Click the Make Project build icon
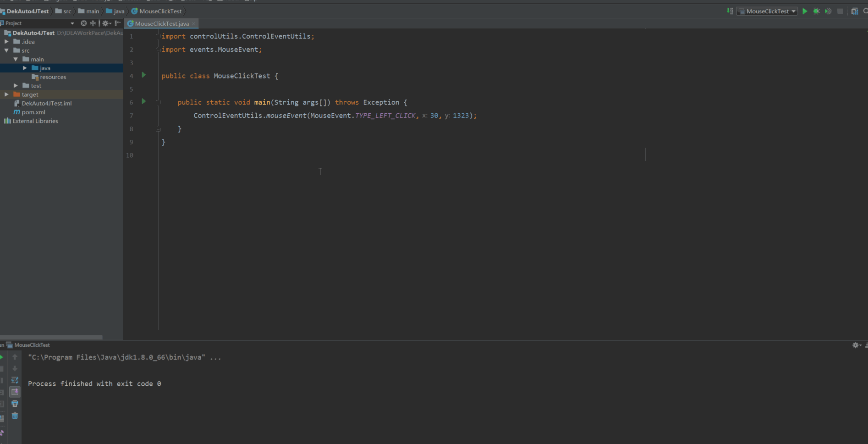868x444 pixels. tap(730, 11)
